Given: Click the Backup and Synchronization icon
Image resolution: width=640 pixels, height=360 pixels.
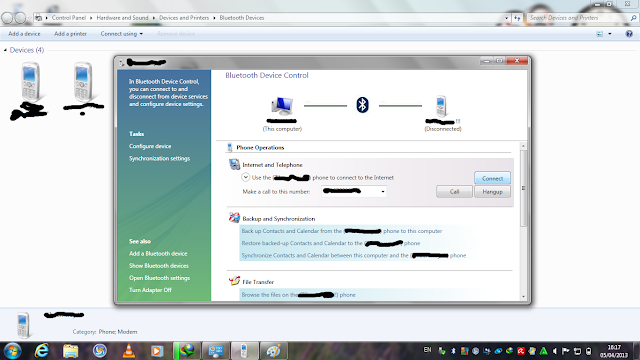Looking at the screenshot, I should click(234, 218).
